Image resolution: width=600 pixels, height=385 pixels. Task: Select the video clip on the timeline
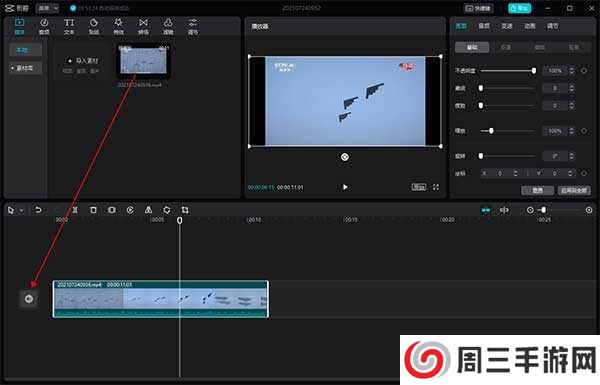tap(161, 299)
